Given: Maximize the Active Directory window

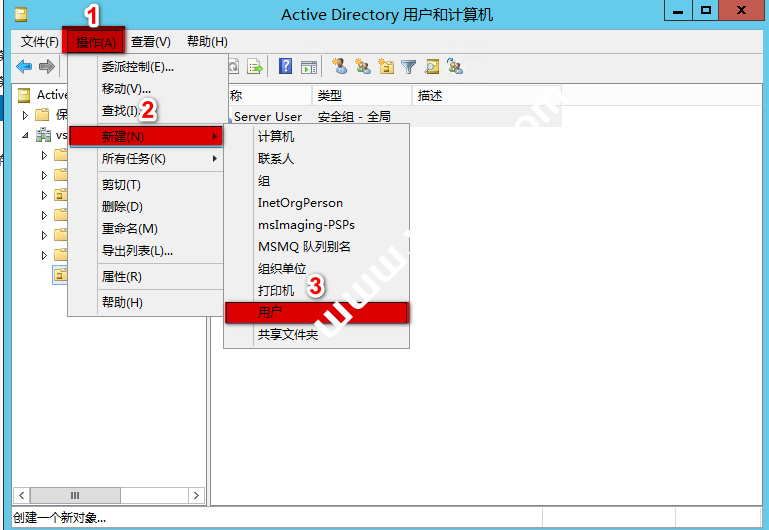Looking at the screenshot, I should tap(706, 10).
